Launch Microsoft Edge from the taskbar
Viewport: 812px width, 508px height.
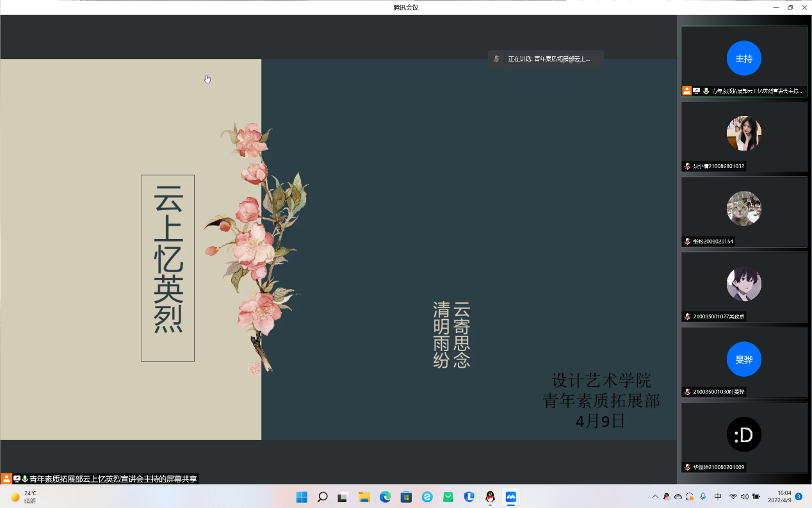point(385,497)
